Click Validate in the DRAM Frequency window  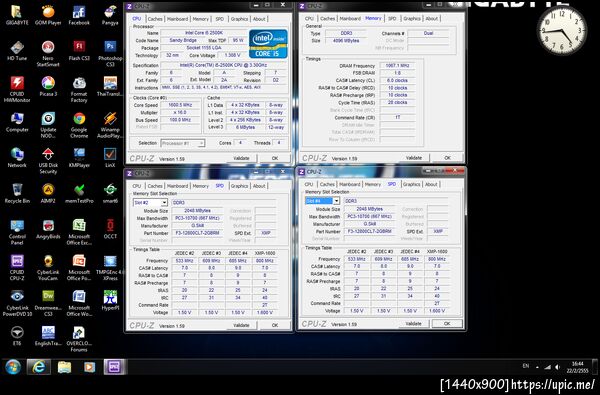[414, 158]
